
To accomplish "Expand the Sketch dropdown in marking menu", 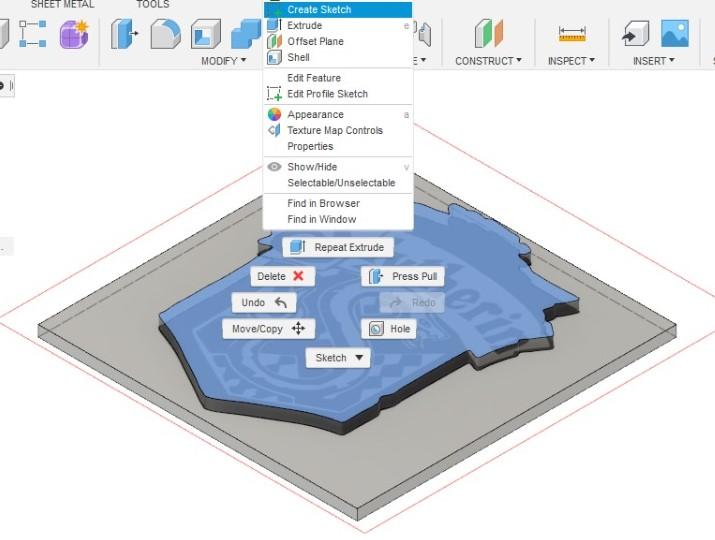I will pos(338,358).
